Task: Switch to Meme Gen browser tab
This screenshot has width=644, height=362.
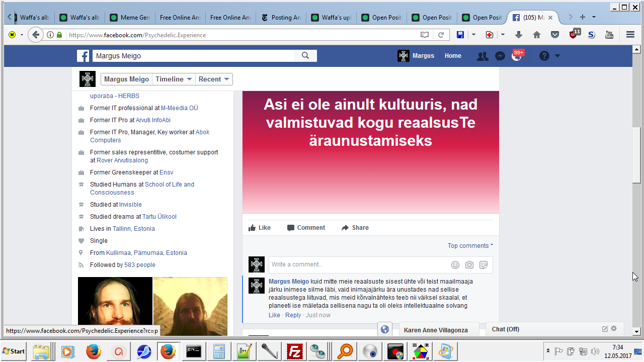Action: pos(129,18)
